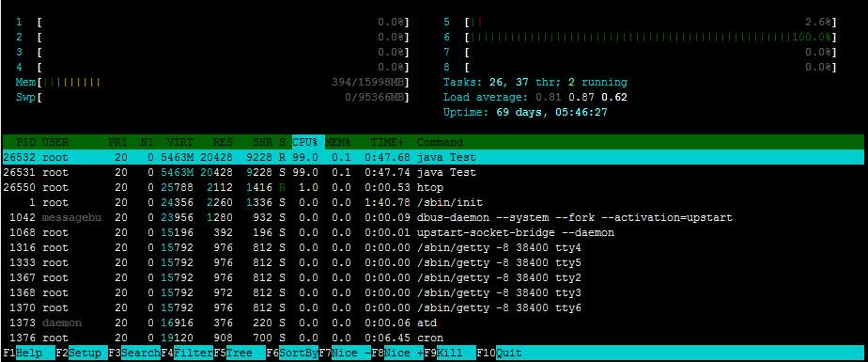Click CPU 6 meter at 100.0%
The image size is (868, 362).
[x=650, y=38]
